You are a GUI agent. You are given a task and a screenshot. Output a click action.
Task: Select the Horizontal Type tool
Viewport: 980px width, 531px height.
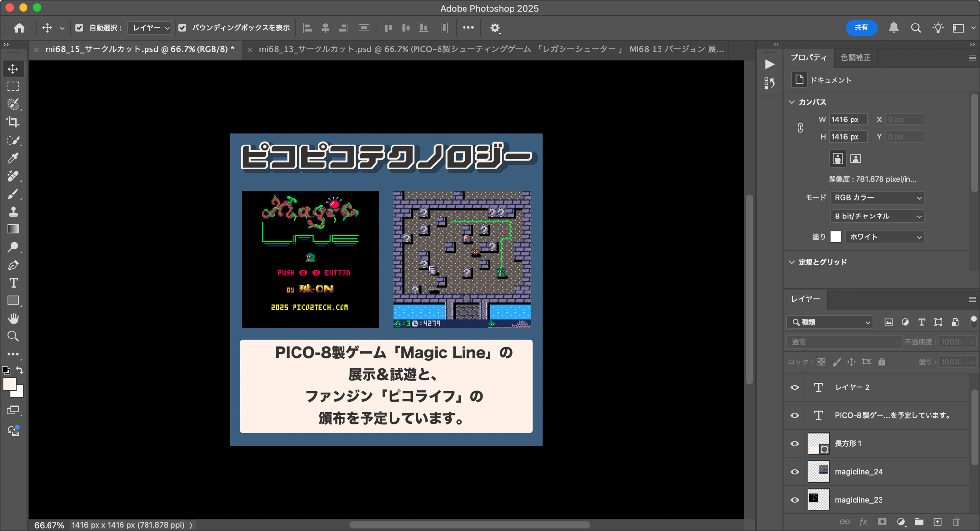(x=13, y=283)
